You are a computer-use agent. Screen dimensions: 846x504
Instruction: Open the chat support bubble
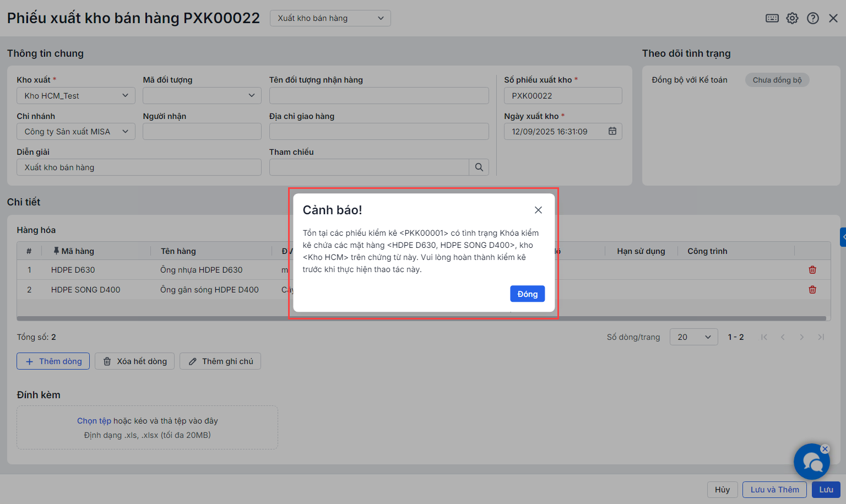point(811,462)
